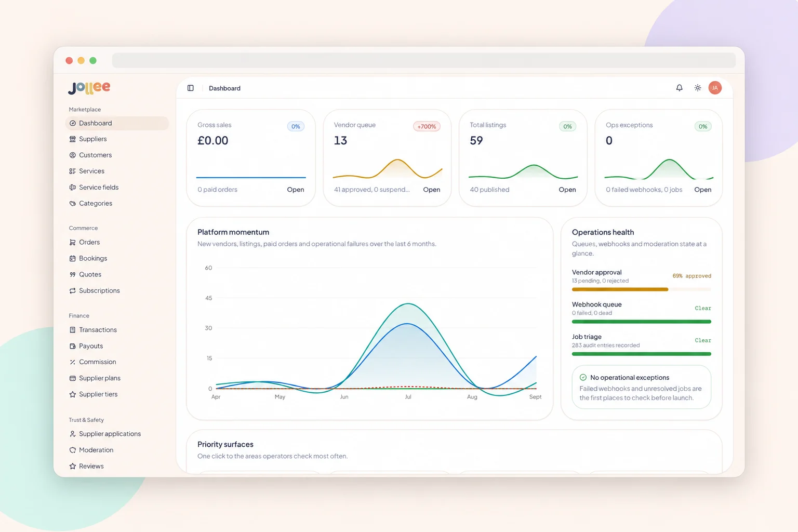Click the Dashboard breadcrumb title

click(x=224, y=88)
